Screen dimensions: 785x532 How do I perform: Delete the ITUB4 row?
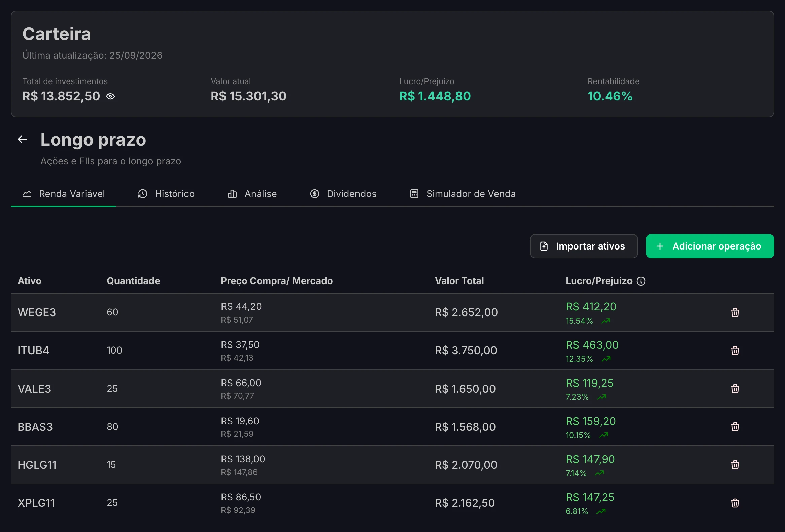tap(735, 351)
